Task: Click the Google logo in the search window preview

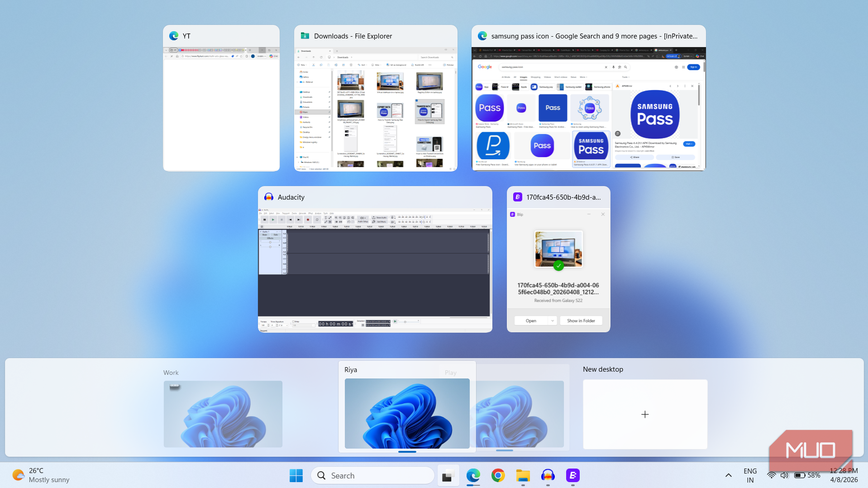Action: tap(485, 67)
